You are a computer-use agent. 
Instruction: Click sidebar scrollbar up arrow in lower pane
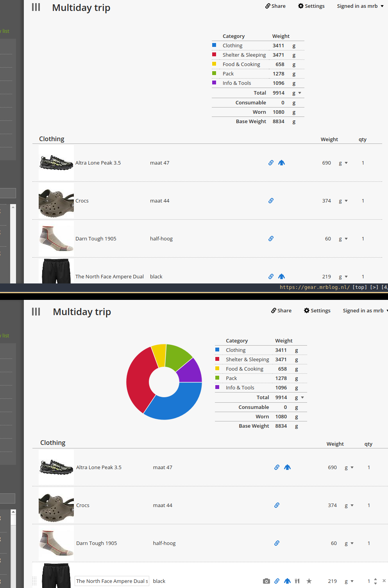tap(13, 512)
